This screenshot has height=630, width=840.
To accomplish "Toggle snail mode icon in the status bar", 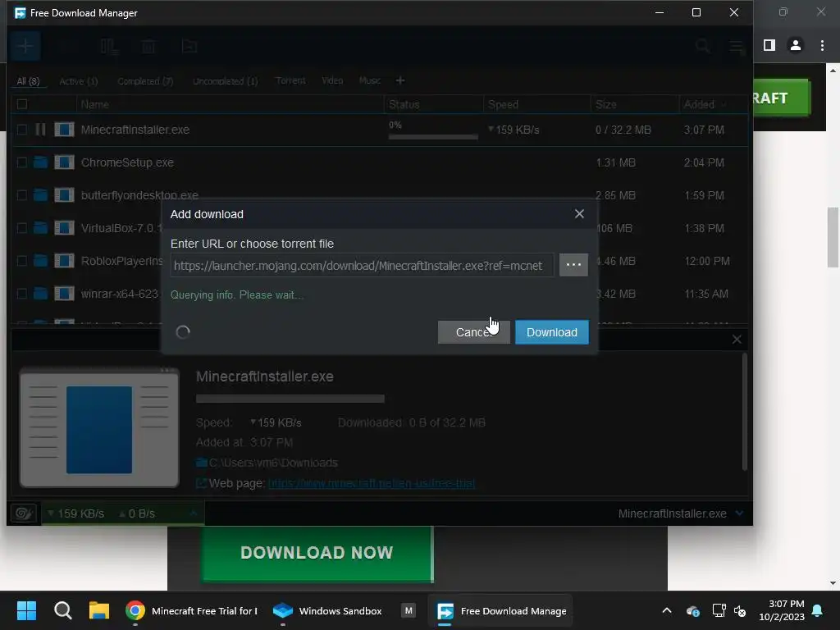I will tap(24, 514).
